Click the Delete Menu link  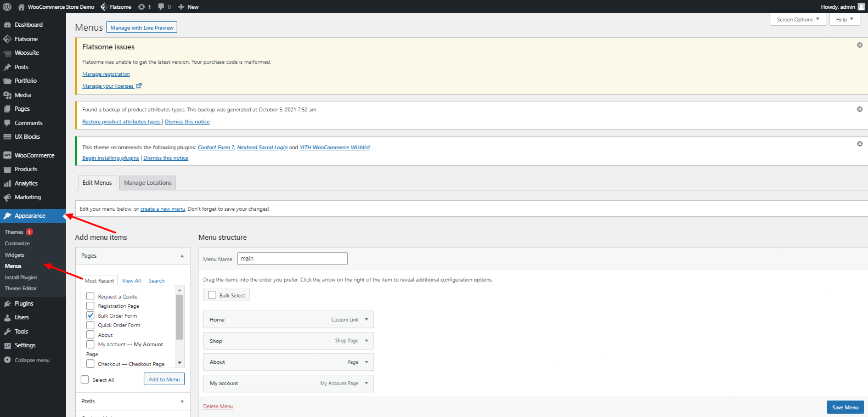click(218, 407)
